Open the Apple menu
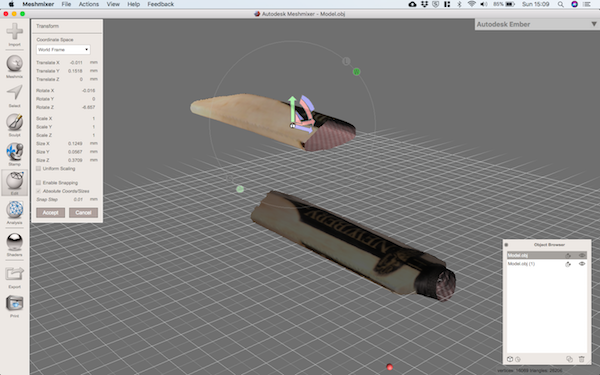This screenshot has width=600, height=375. coord(11,4)
